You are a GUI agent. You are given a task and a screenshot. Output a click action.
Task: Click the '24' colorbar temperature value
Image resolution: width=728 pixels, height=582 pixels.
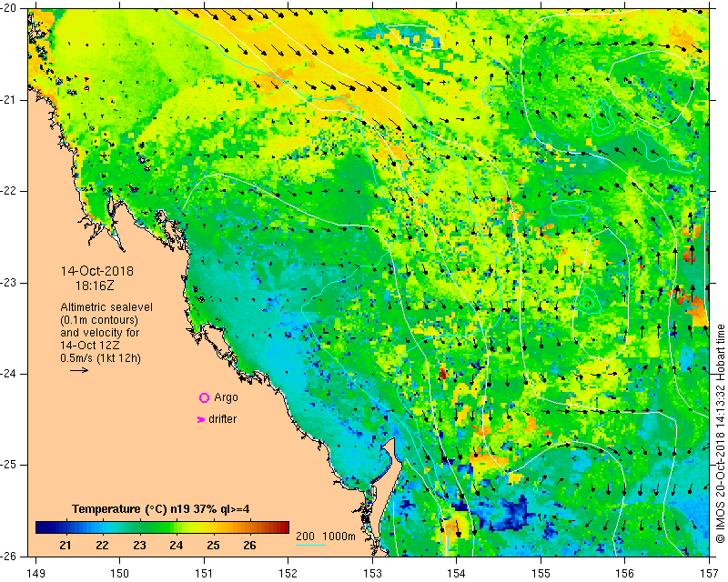point(176,546)
